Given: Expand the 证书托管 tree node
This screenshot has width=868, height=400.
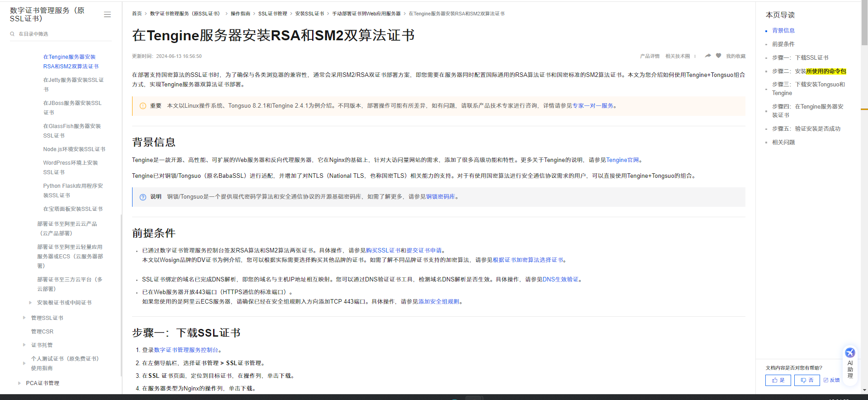Looking at the screenshot, I should 24,345.
